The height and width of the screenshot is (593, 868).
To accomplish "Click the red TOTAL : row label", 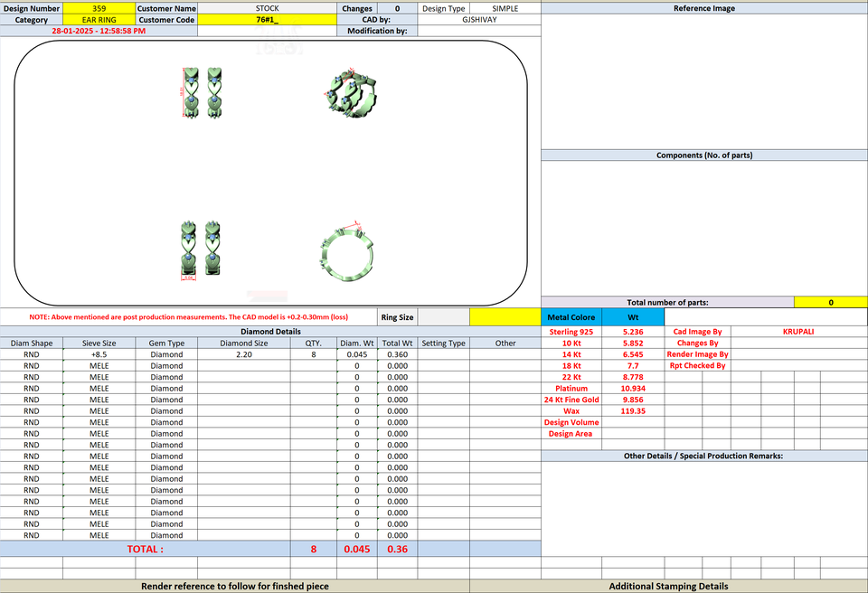I will tap(145, 550).
